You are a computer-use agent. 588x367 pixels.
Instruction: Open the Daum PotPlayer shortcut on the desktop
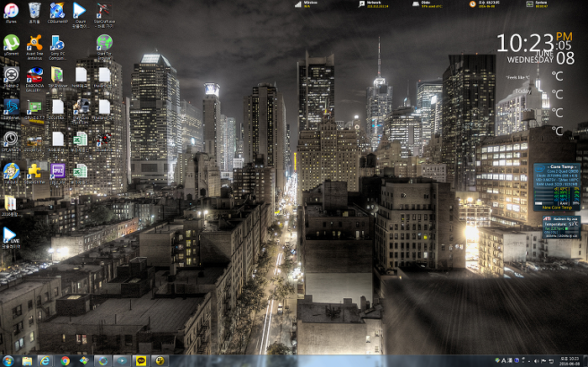[81, 13]
